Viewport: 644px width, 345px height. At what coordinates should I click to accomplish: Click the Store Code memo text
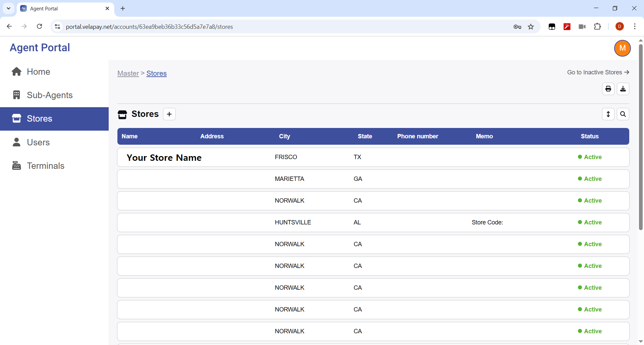[487, 222]
